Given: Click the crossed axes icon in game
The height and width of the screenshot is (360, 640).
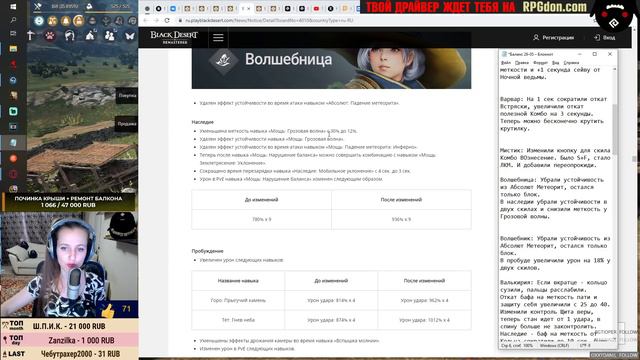Looking at the screenshot, I should (38, 6).
